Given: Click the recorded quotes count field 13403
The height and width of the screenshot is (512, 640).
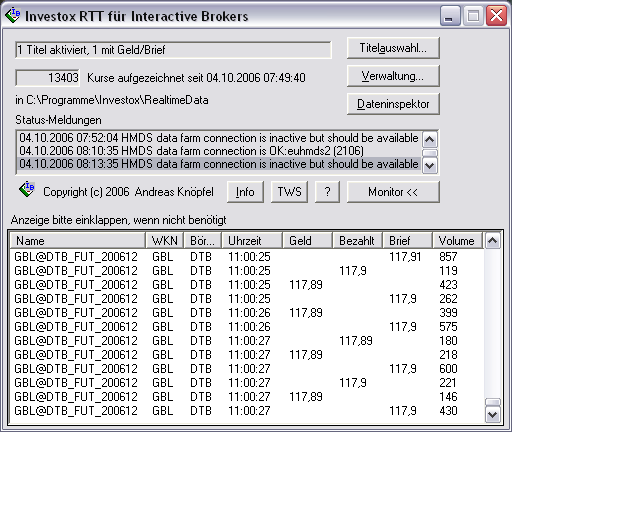Looking at the screenshot, I should pos(48,77).
